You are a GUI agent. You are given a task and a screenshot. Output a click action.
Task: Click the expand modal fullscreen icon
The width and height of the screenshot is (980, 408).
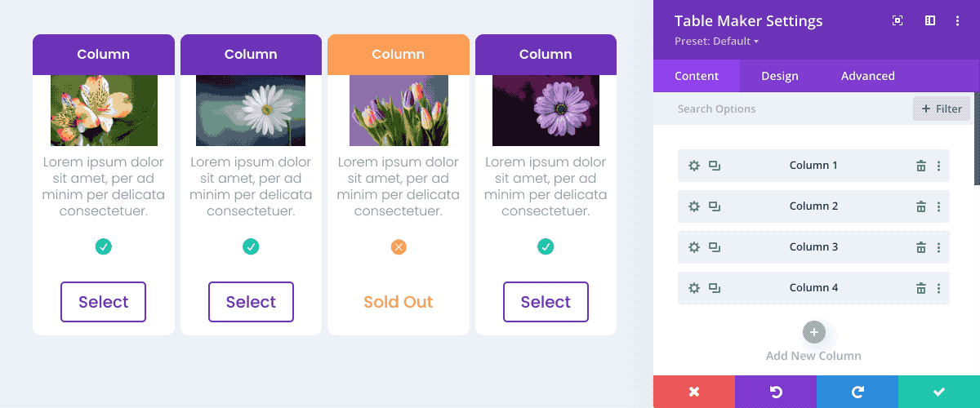pyautogui.click(x=898, y=21)
